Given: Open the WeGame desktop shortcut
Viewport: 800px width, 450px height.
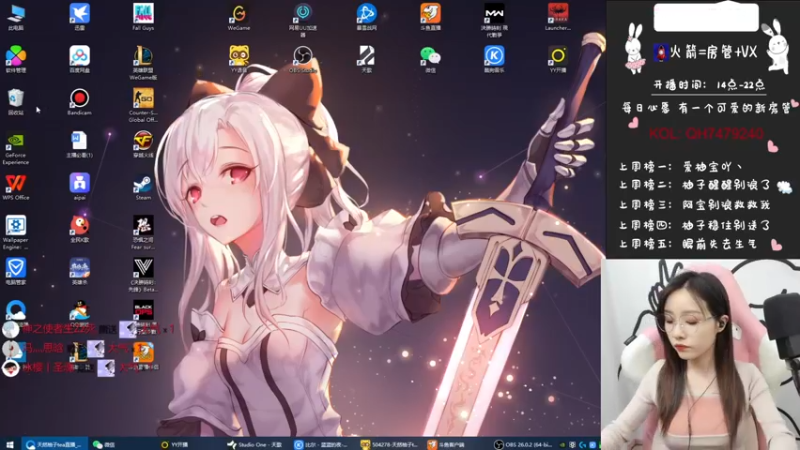Looking at the screenshot, I should (239, 17).
